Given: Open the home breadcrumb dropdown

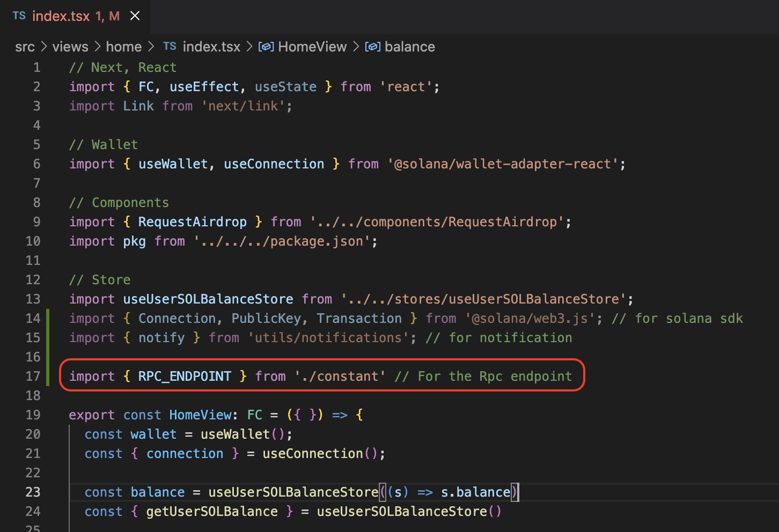Looking at the screenshot, I should tap(124, 47).
